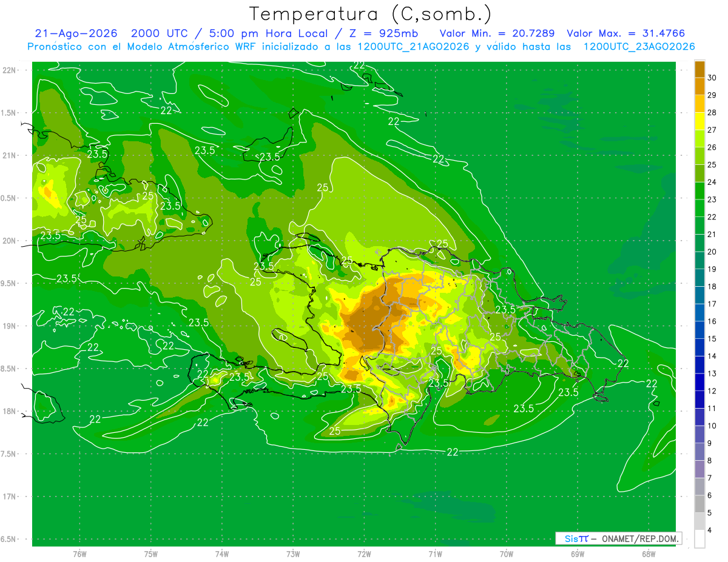
Task: Click the color scale label '17'
Action: pos(712,304)
